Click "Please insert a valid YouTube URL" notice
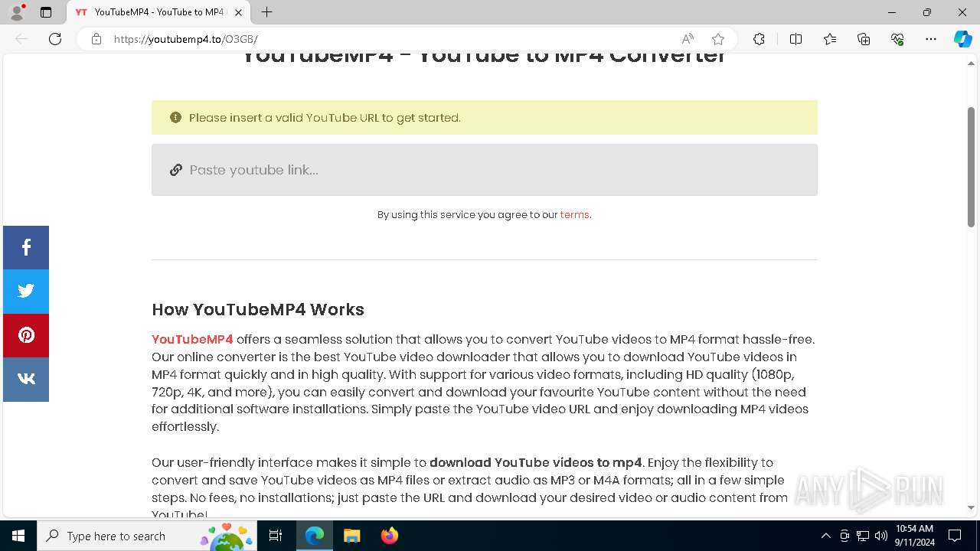 [x=485, y=118]
